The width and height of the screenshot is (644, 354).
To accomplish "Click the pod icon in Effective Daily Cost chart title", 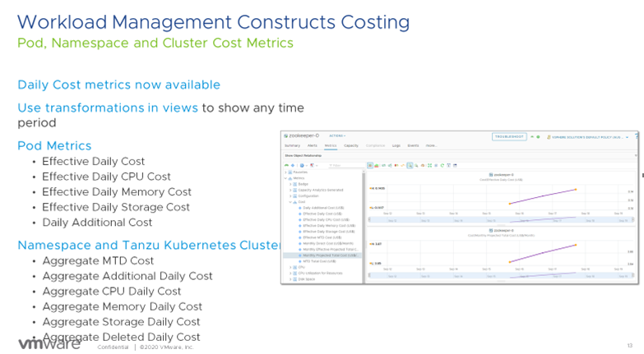I will coord(491,175).
